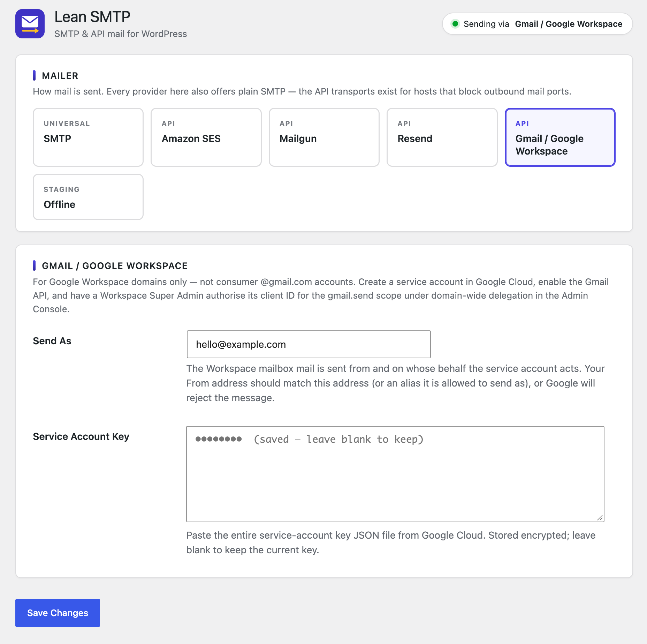Focus the Send As email field
The height and width of the screenshot is (644, 647).
309,344
